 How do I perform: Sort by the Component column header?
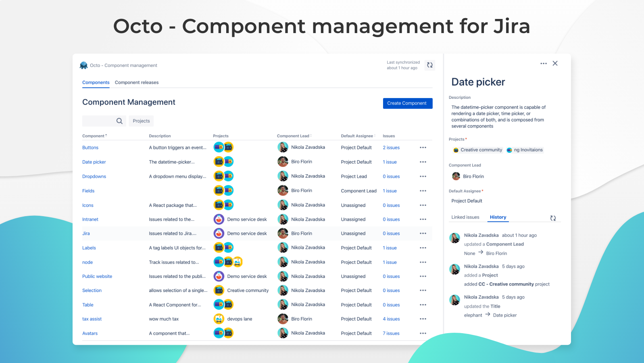click(x=94, y=136)
